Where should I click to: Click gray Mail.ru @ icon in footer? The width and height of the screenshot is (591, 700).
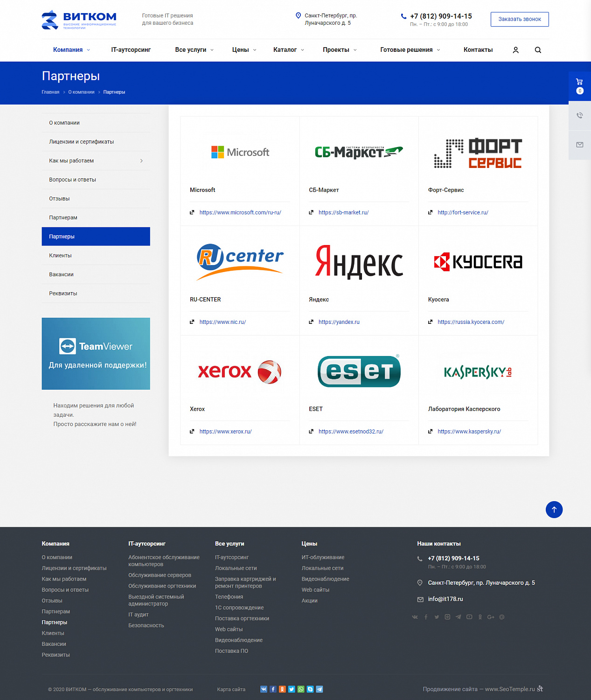pos(502,617)
